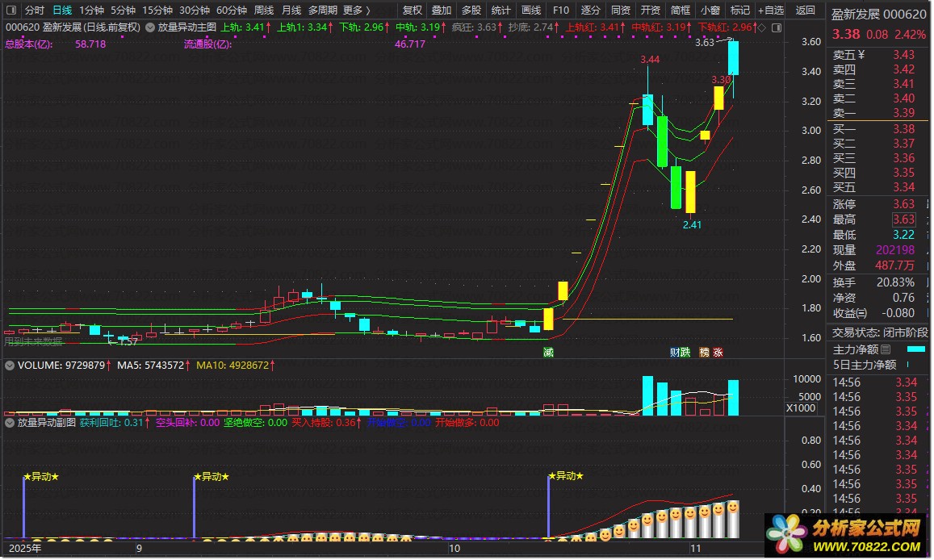Image resolution: width=934 pixels, height=560 pixels.
Task: Open 画线 drawing tools
Action: coord(530,10)
